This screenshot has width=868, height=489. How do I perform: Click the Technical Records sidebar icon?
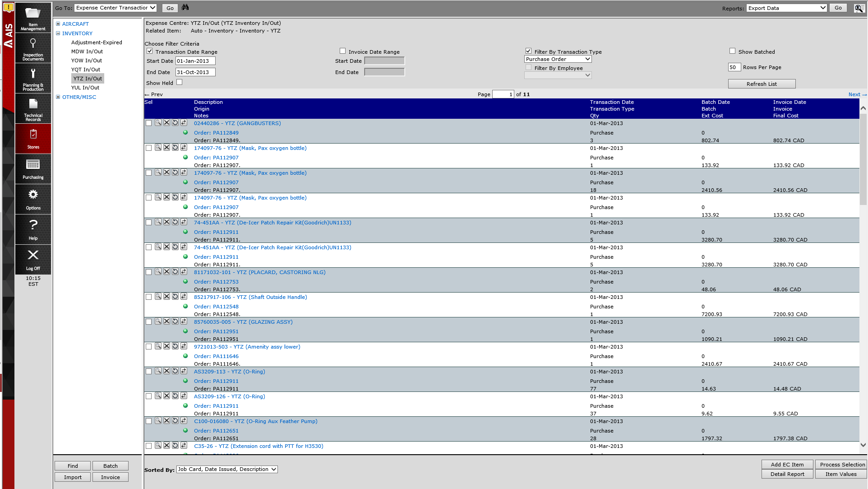tap(33, 108)
